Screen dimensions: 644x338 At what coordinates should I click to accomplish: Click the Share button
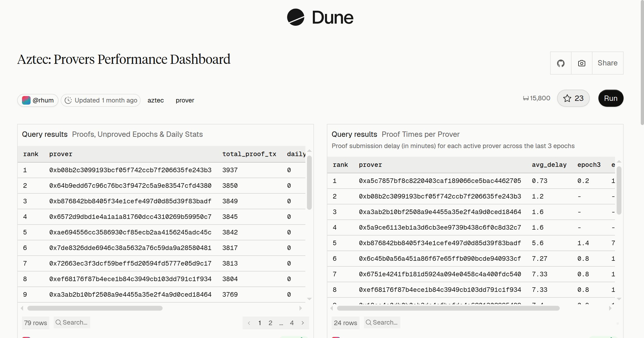coord(608,63)
